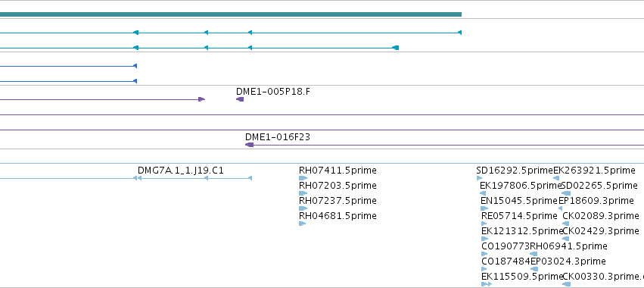Image resolution: width=644 pixels, height=288 pixels.
Task: Click the thick teal gene span bar
Action: coord(230,14)
